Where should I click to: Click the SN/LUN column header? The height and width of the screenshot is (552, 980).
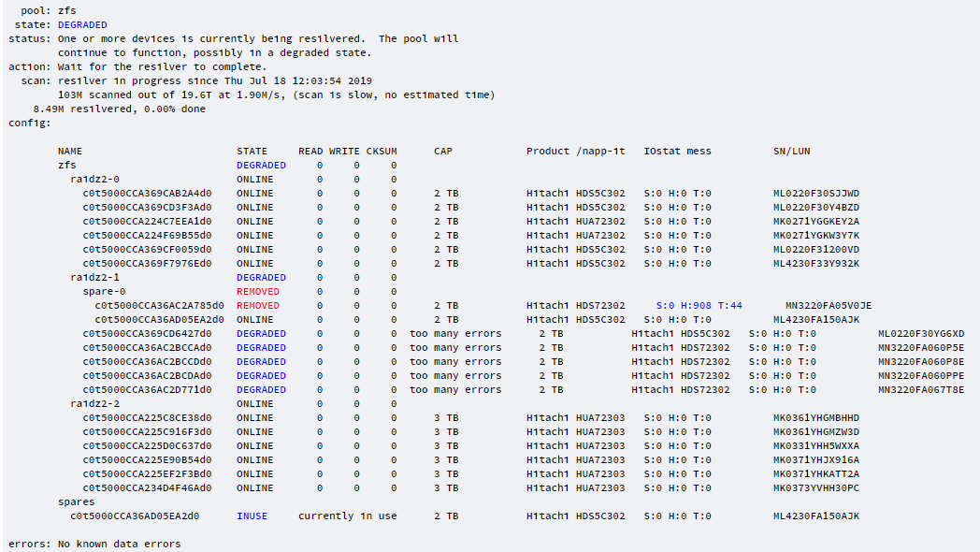coord(791,151)
